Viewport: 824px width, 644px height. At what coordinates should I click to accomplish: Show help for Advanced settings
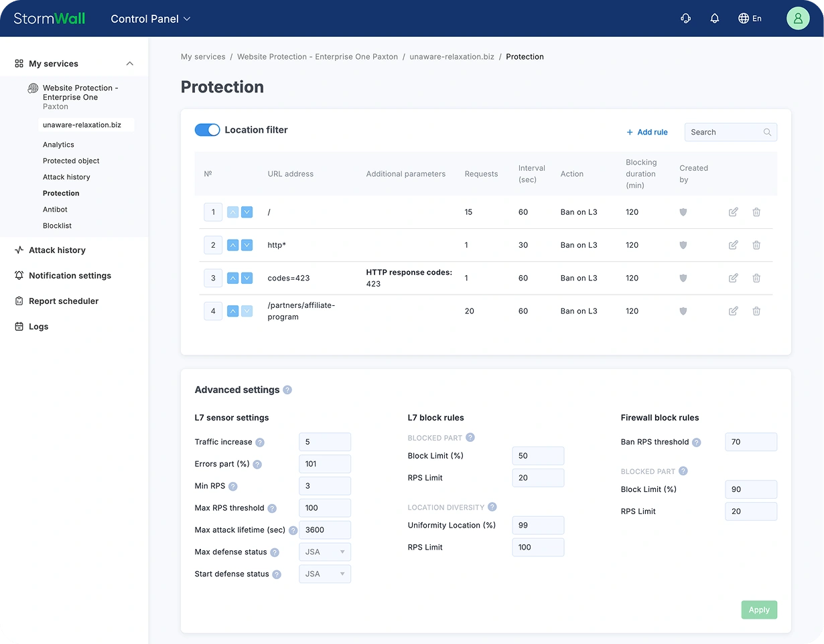point(287,390)
